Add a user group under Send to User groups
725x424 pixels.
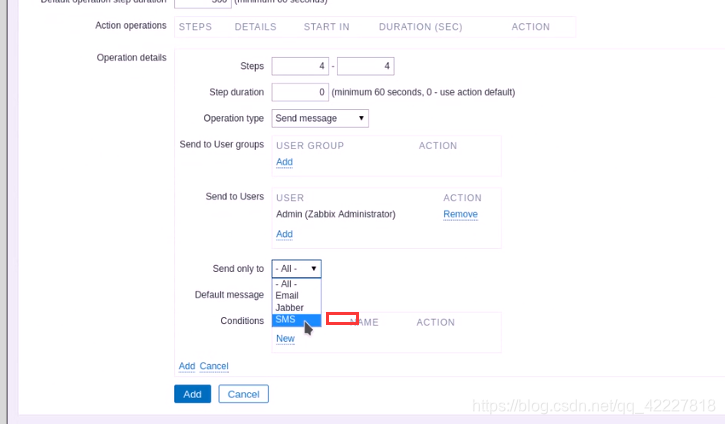(284, 162)
